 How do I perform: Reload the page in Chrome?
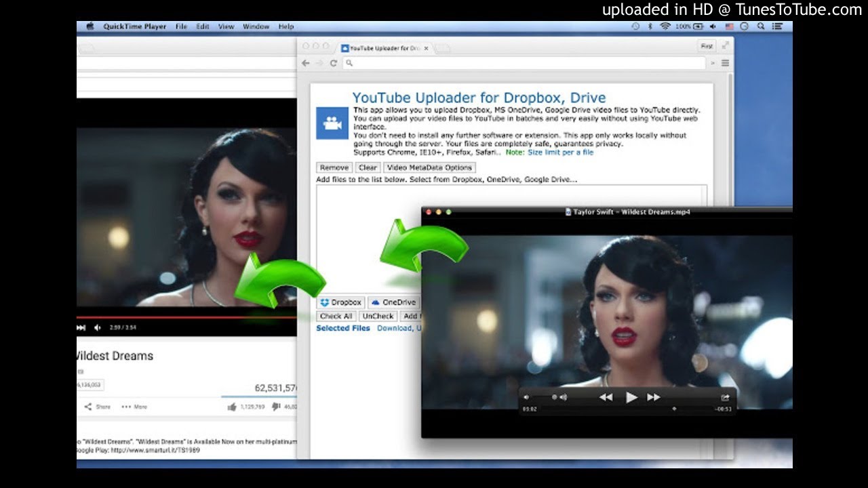pos(334,63)
